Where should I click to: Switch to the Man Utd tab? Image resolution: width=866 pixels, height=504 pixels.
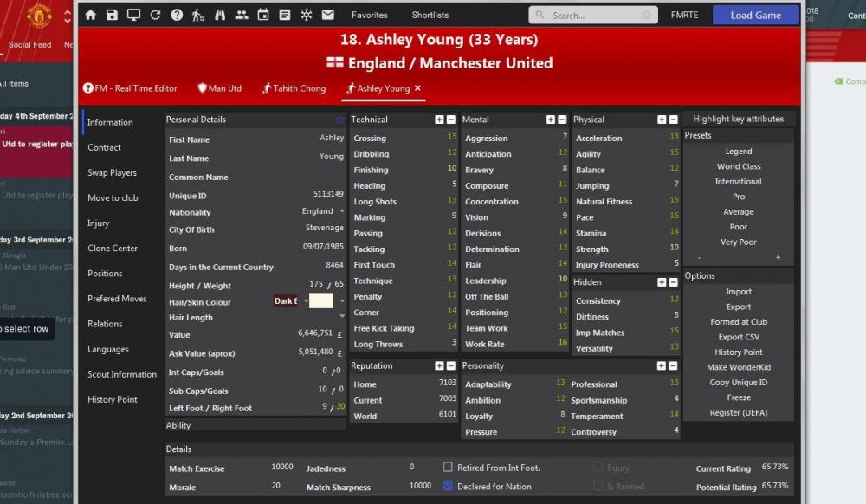[x=220, y=88]
